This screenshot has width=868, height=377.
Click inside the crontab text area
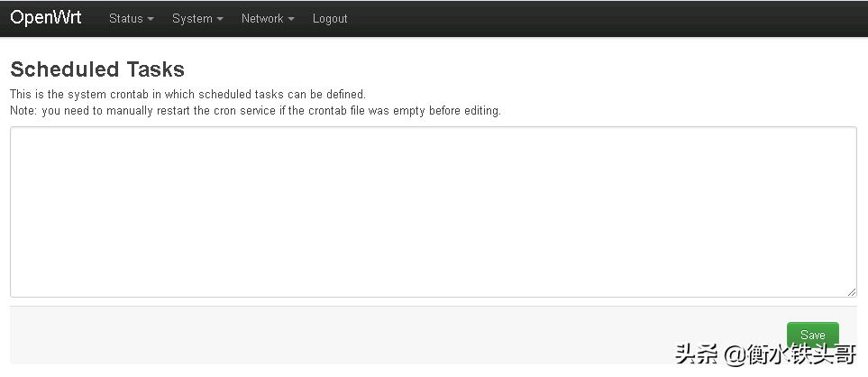pyautogui.click(x=433, y=212)
